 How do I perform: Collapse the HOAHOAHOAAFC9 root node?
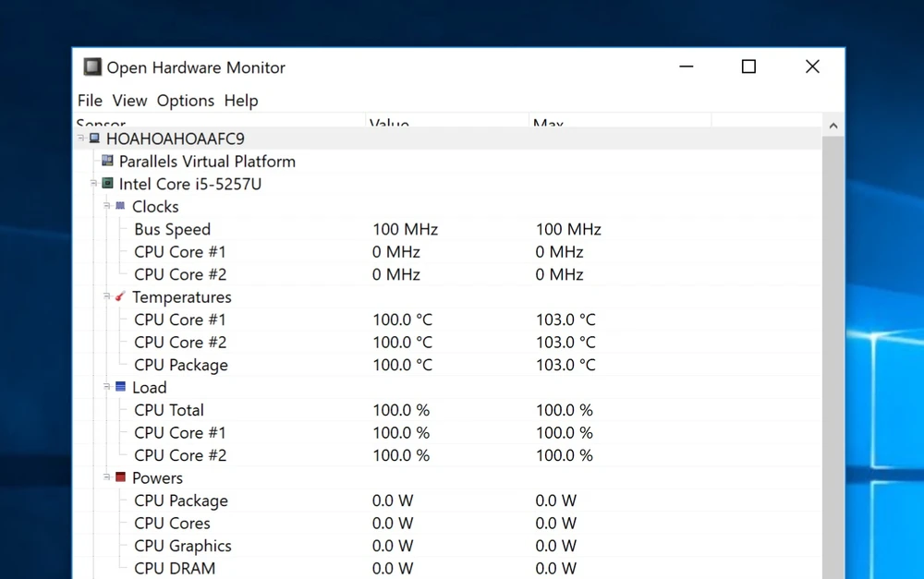coord(81,139)
